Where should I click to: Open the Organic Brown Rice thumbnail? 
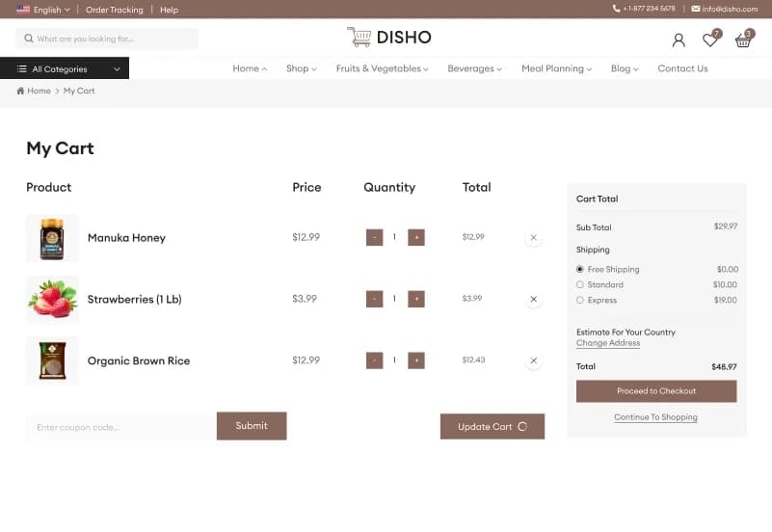52,360
